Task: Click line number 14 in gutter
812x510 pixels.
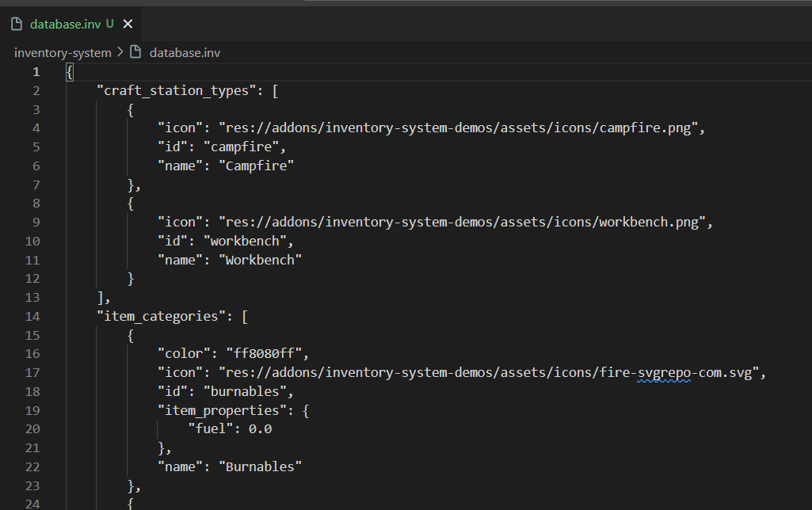Action: point(32,316)
